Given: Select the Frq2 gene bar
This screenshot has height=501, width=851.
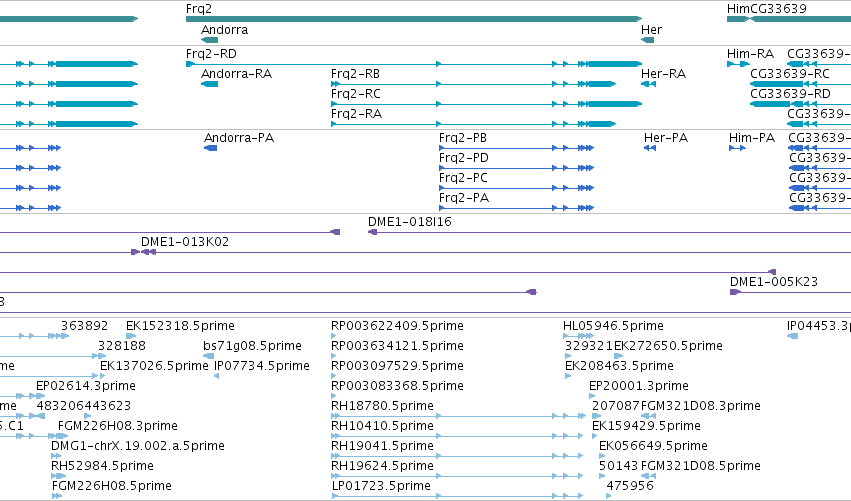Looking at the screenshot, I should [414, 19].
